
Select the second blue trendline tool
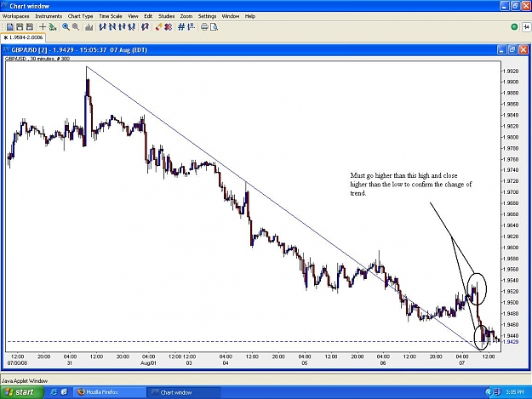click(x=112, y=27)
